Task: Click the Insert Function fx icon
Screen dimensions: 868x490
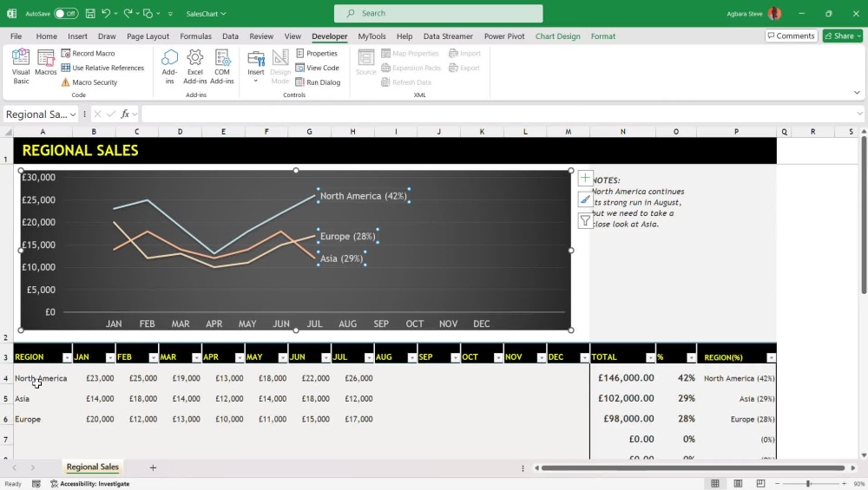Action: tap(125, 114)
